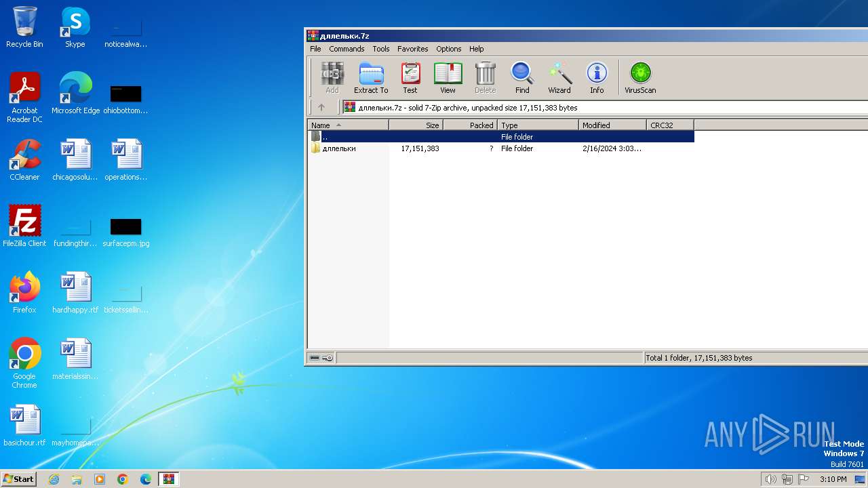The image size is (868, 488).
Task: Select operations... Word document icon
Action: [126, 160]
